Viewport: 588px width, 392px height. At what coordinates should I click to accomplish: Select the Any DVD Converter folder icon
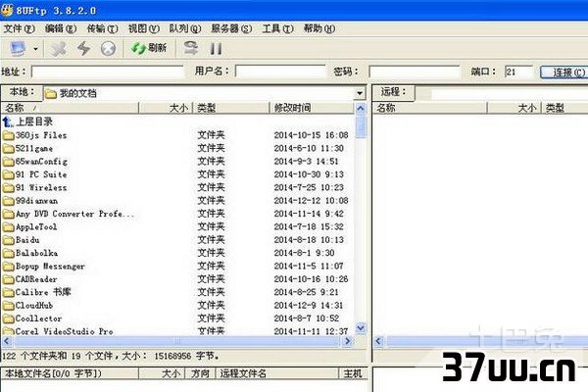pos(8,214)
